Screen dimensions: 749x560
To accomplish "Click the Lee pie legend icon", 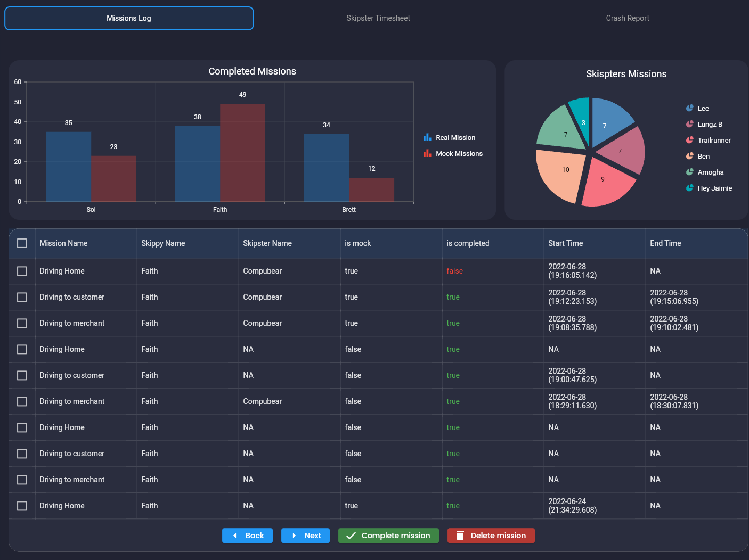I will point(690,108).
